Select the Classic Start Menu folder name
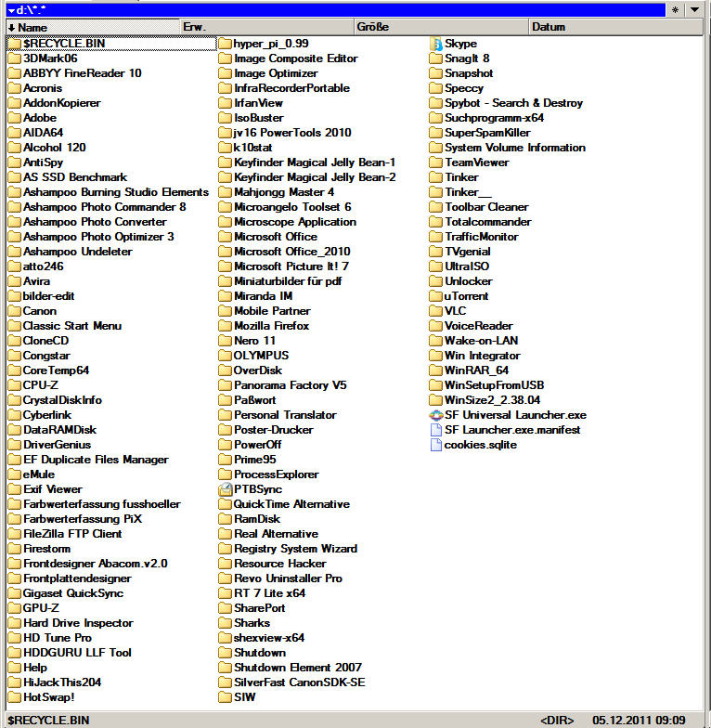 72,326
